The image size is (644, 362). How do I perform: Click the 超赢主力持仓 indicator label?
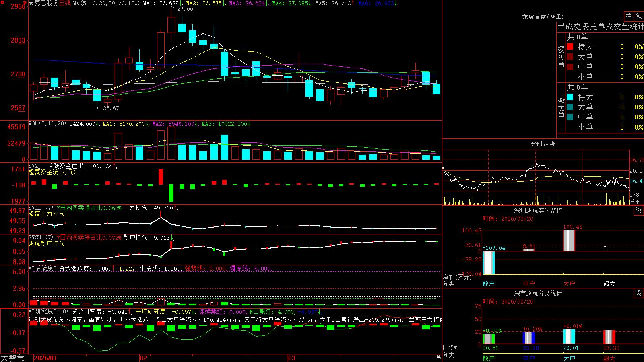(46, 214)
